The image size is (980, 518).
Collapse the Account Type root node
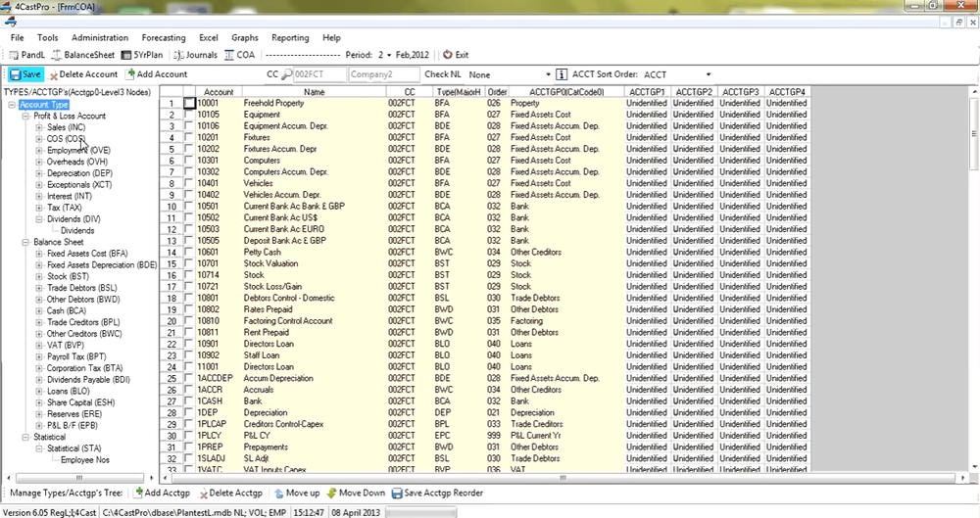[12, 105]
